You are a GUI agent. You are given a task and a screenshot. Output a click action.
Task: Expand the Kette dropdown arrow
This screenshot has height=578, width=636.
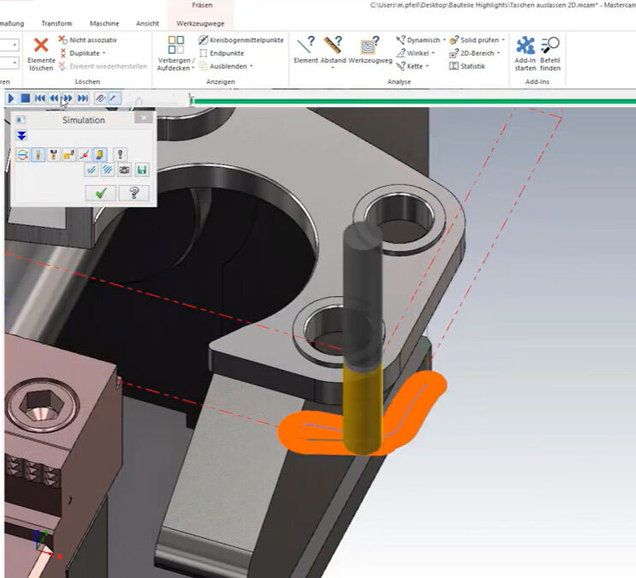point(427,66)
